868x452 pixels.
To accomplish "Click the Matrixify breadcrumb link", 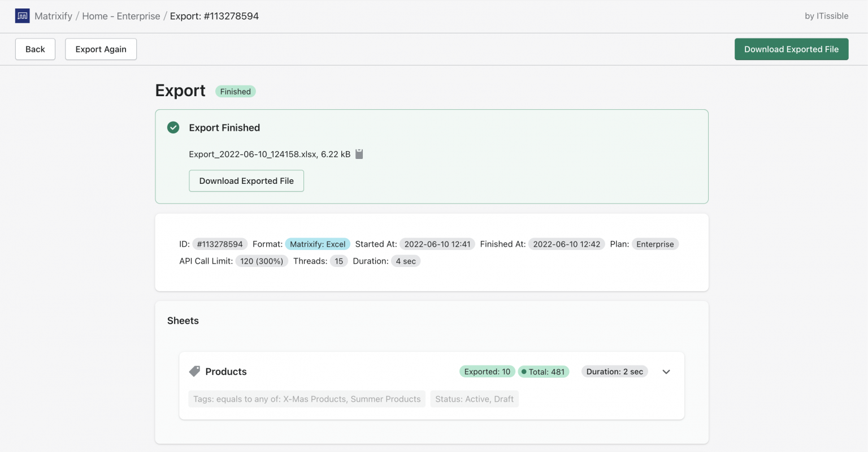I will click(54, 16).
